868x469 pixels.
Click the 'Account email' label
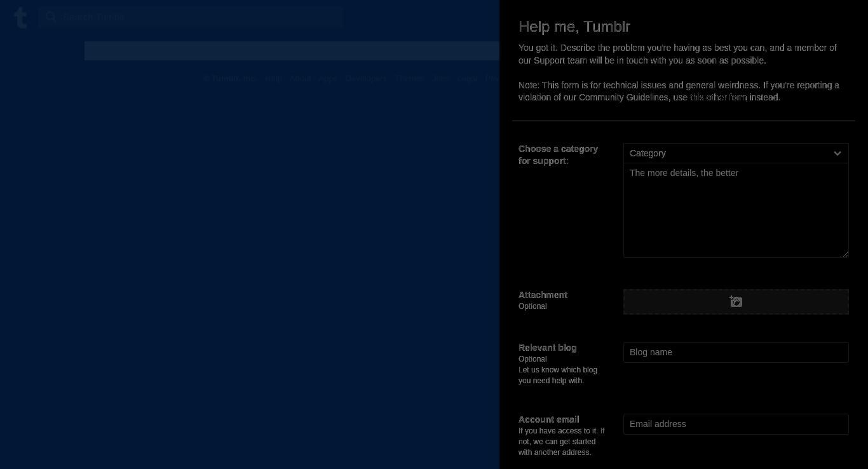(548, 419)
